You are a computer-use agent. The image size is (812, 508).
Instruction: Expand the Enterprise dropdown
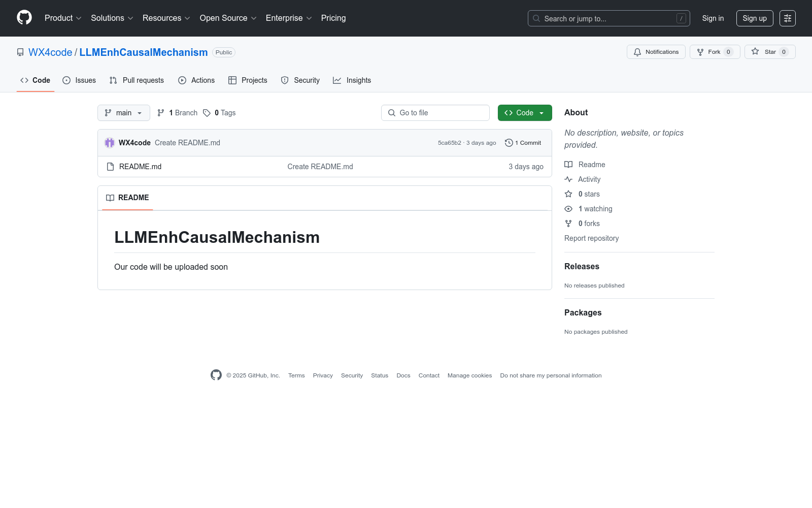(289, 18)
